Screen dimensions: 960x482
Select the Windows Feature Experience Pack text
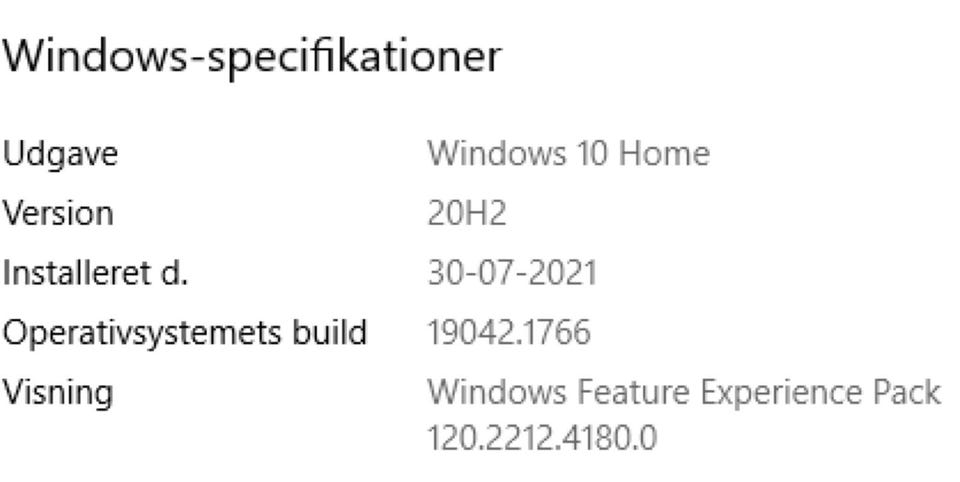(684, 392)
